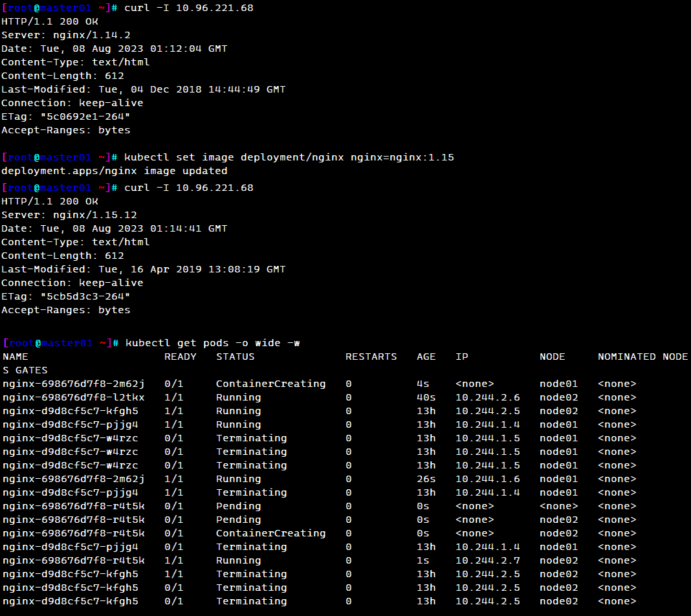
Task: Select the text 'Server: nginx/1.15.12'
Action: coord(69,215)
